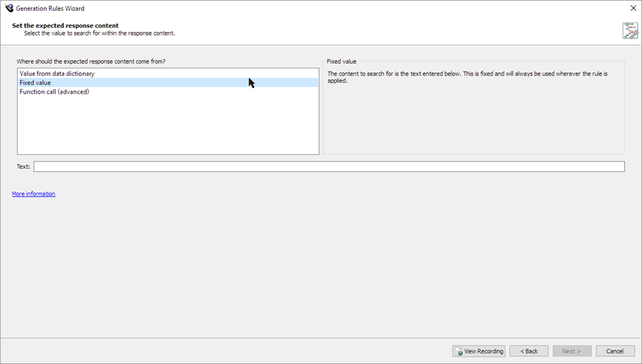Click the fixed value description text
Viewport: 642px width, 364px height.
click(468, 77)
